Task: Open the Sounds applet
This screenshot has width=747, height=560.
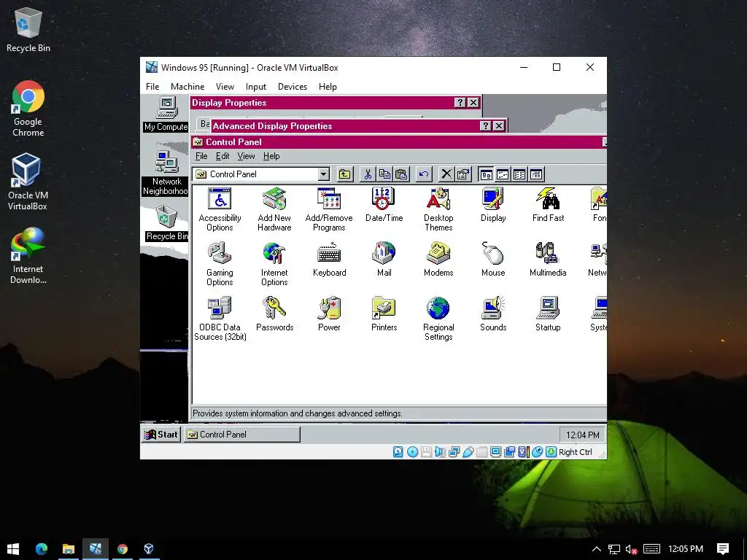Action: tap(493, 314)
